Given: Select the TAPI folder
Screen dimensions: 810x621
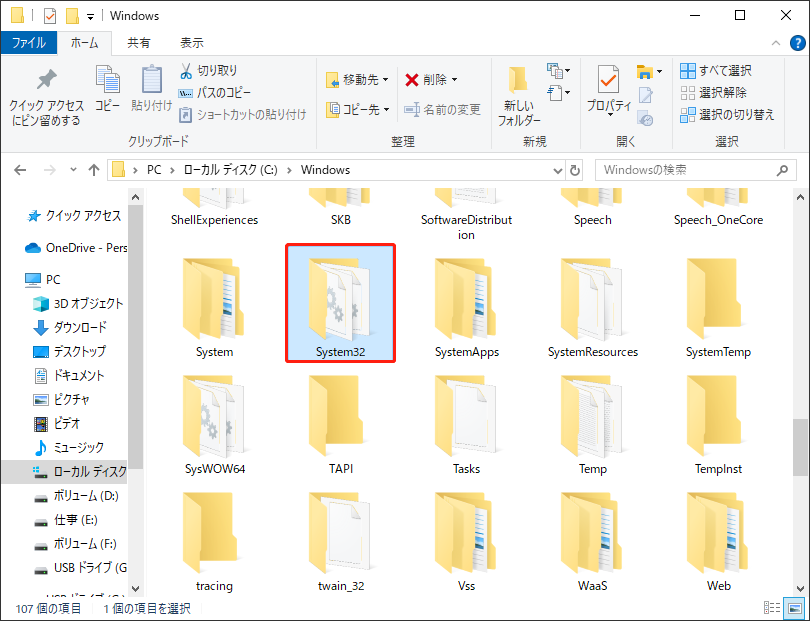Looking at the screenshot, I should coord(340,425).
